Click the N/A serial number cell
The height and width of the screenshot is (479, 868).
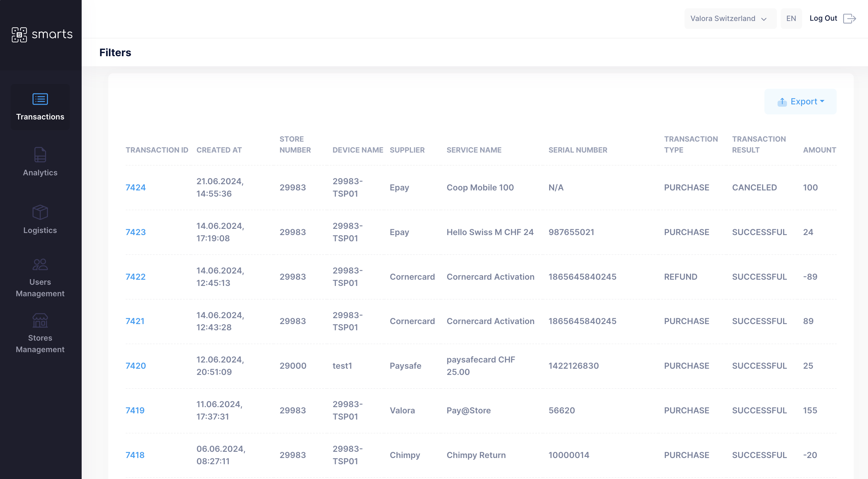556,187
